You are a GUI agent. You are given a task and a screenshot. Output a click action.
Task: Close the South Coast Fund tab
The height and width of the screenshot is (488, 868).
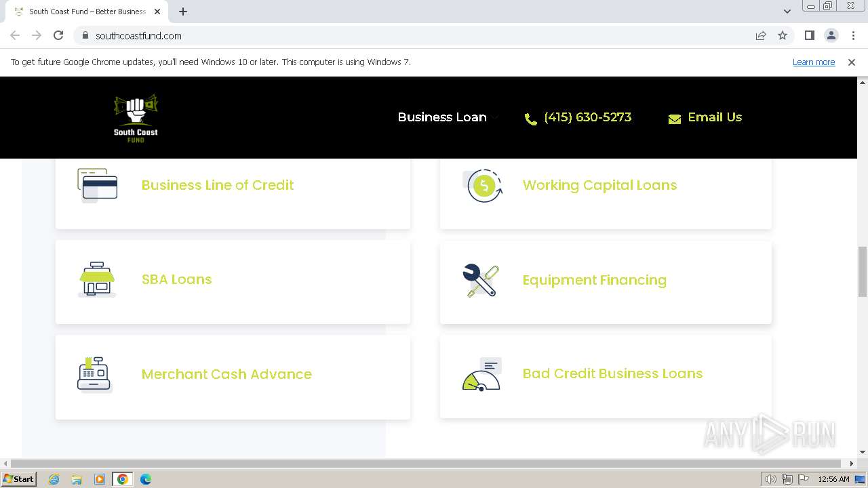click(x=157, y=12)
